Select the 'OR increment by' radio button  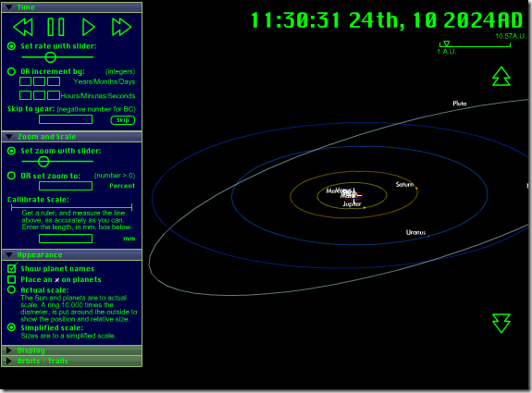coord(11,71)
